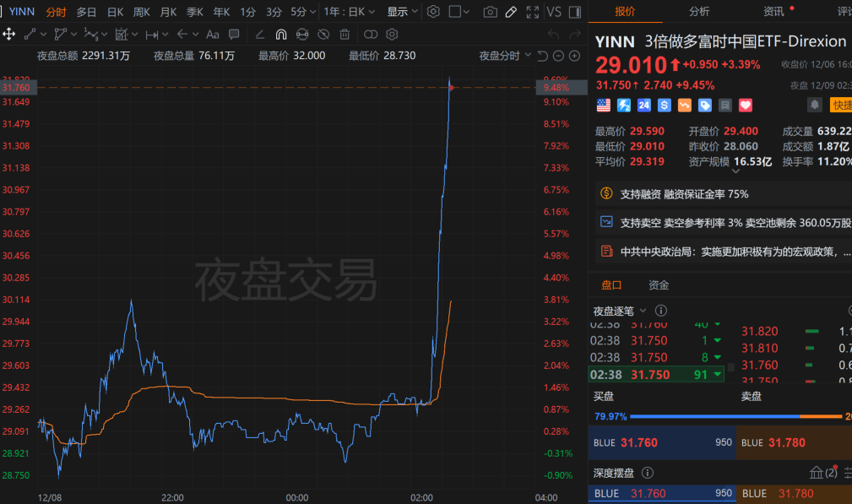Select the 1分 one-minute interval

[x=247, y=12]
